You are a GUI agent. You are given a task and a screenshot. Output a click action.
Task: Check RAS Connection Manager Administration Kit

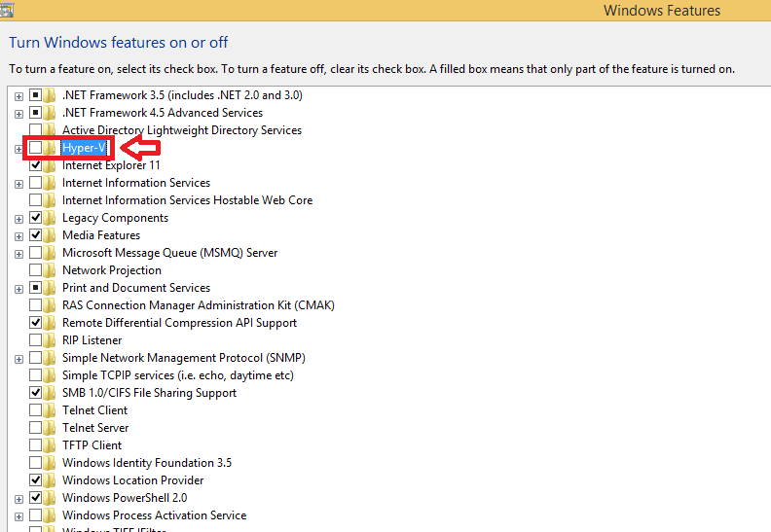pos(35,304)
